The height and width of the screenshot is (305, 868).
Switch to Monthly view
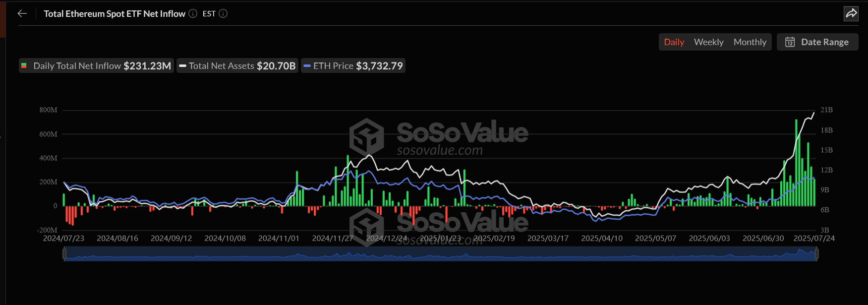coord(750,42)
